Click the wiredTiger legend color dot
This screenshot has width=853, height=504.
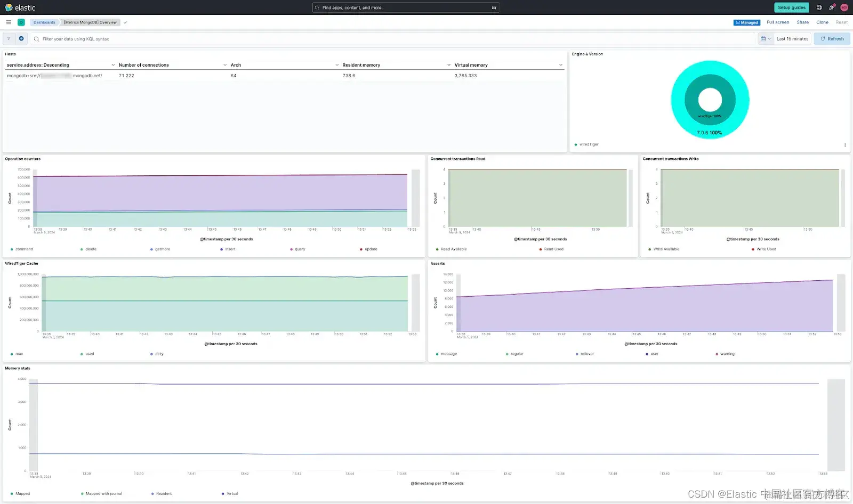(576, 144)
